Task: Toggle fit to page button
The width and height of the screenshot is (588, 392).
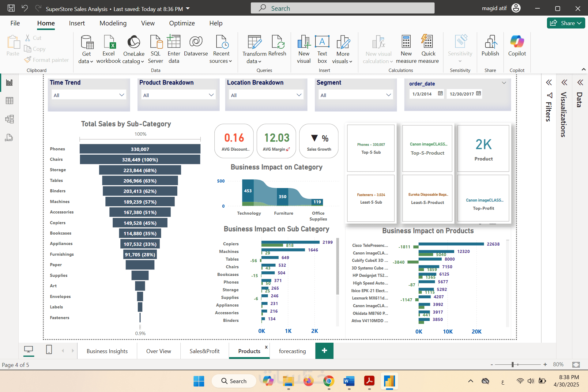Action: [576, 364]
